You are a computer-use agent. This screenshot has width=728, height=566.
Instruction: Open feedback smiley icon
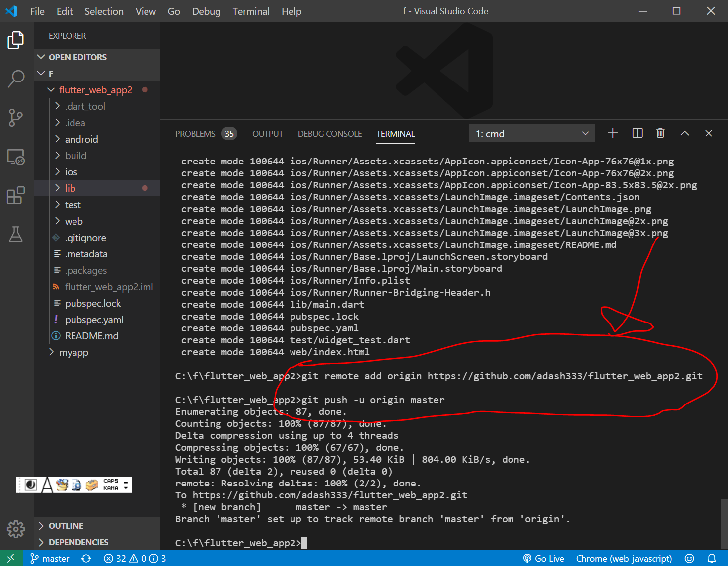689,558
